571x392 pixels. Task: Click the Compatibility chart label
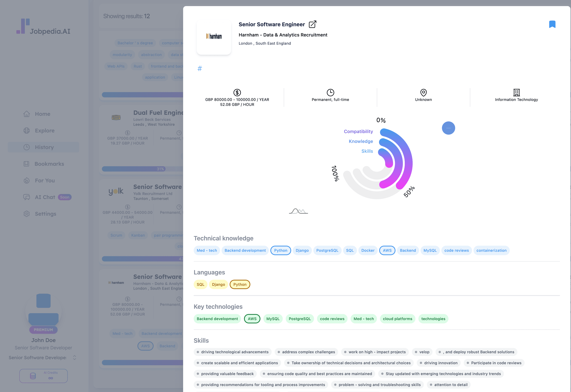pos(358,131)
